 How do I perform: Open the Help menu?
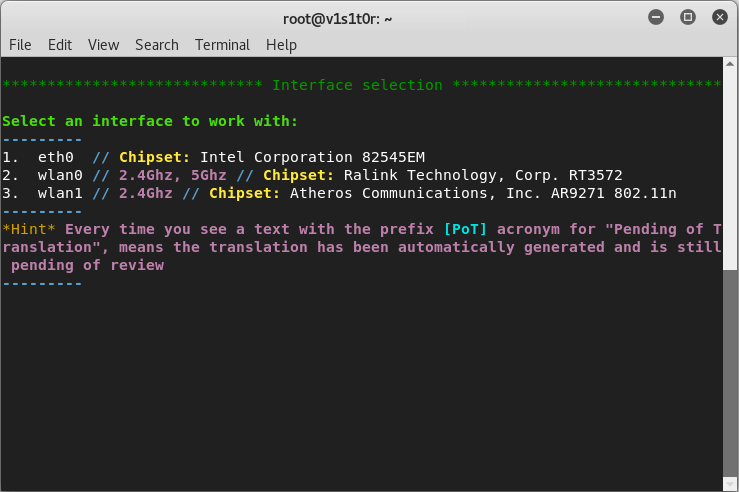pos(281,45)
